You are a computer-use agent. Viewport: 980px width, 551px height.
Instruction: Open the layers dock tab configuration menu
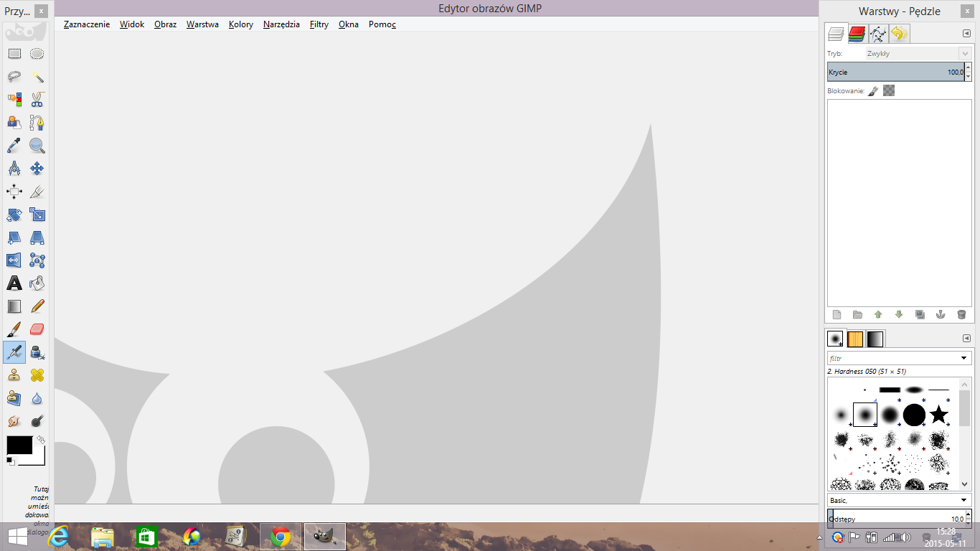[966, 34]
